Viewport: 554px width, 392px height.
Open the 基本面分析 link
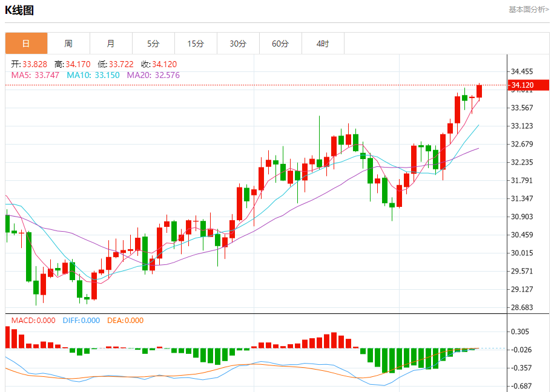coord(528,9)
